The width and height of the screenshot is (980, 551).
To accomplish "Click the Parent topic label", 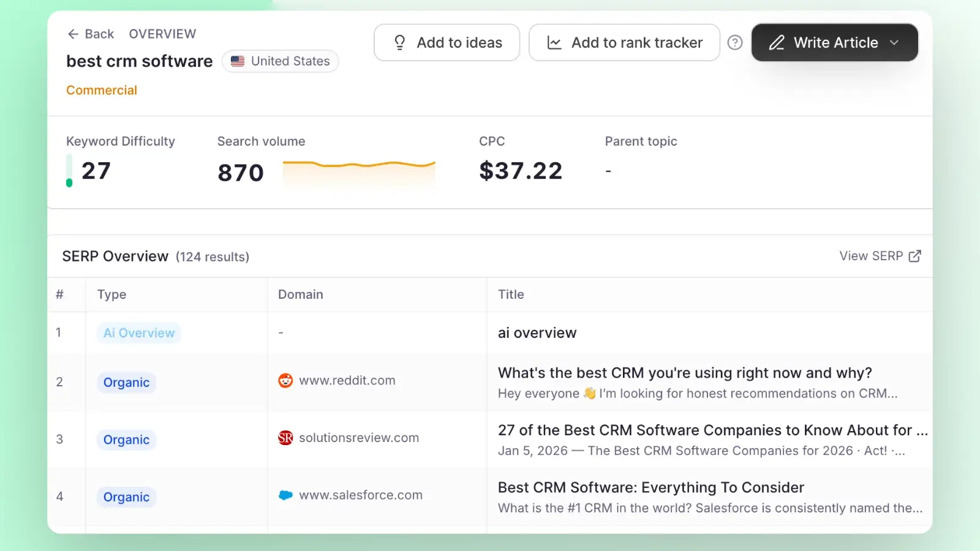I will click(641, 141).
